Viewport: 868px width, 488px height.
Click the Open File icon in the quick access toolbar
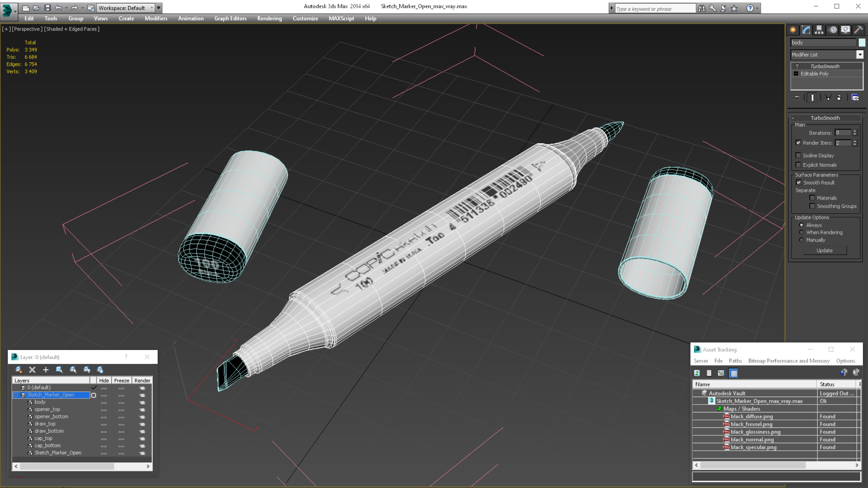[x=36, y=8]
